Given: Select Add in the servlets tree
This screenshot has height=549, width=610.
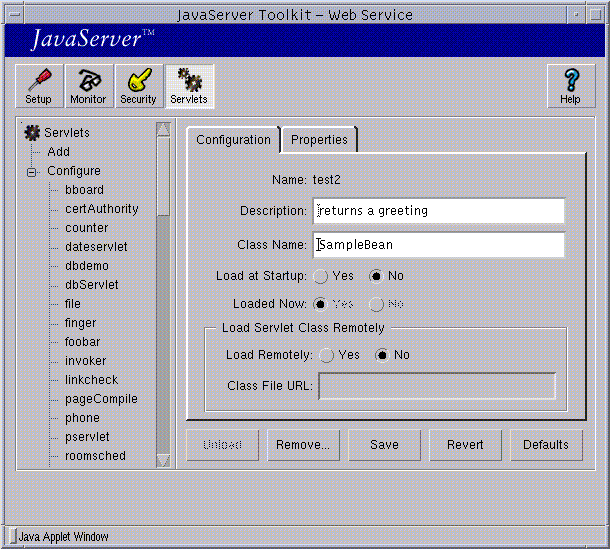Looking at the screenshot, I should [x=58, y=152].
